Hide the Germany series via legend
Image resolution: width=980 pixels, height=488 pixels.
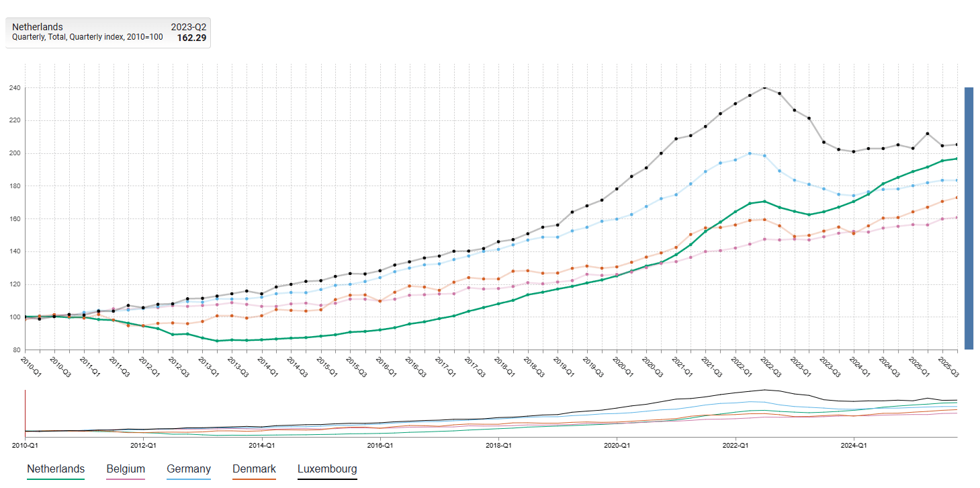[x=189, y=469]
